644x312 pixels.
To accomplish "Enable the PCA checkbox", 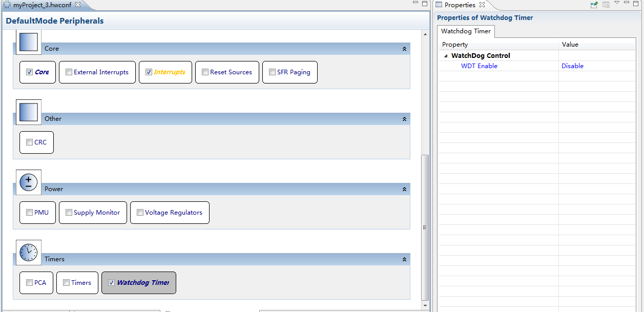I will (29, 283).
